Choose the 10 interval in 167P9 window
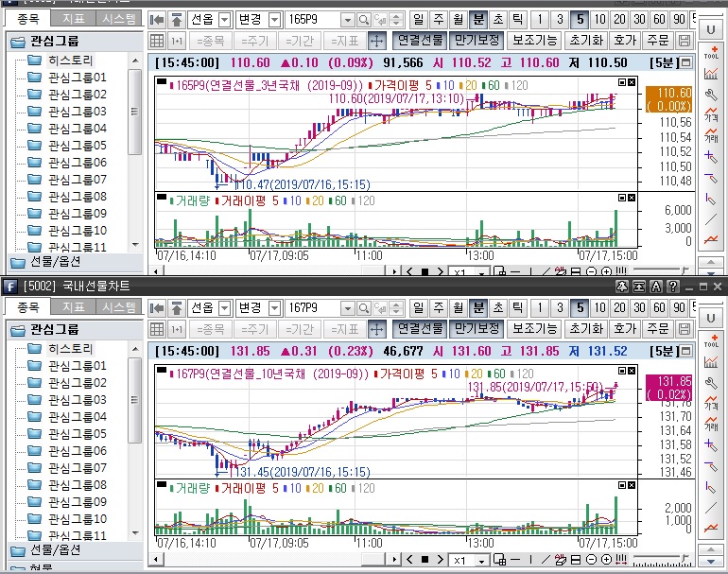The image size is (728, 574). 599,308
